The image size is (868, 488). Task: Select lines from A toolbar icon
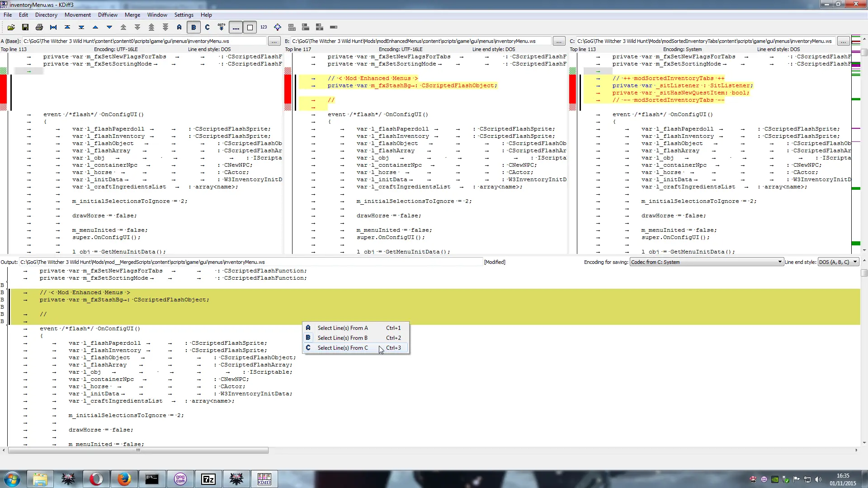(179, 28)
